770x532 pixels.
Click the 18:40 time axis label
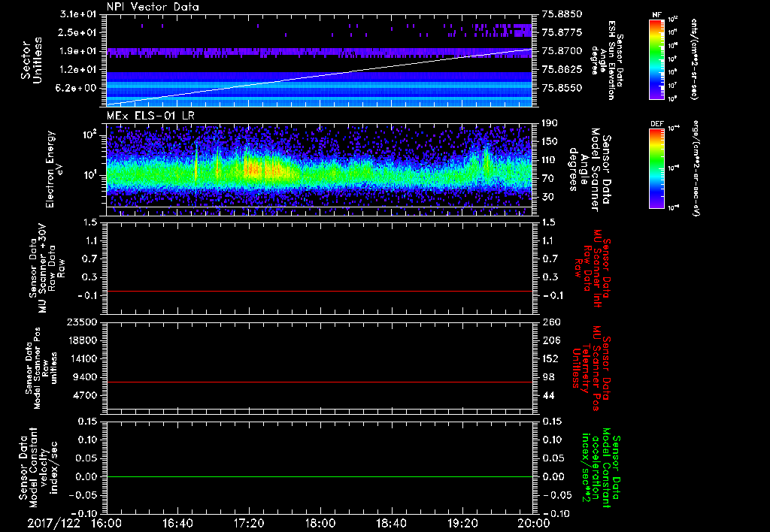pos(391,523)
